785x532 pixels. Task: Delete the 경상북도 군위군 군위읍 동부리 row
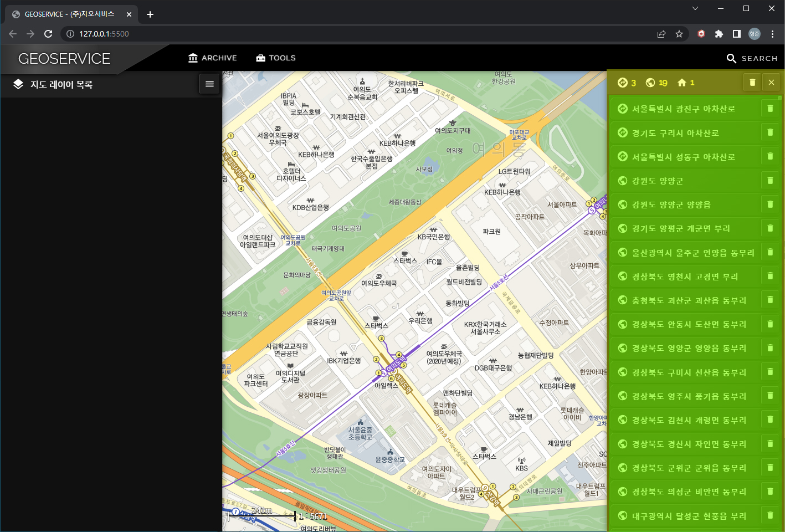pyautogui.click(x=770, y=467)
